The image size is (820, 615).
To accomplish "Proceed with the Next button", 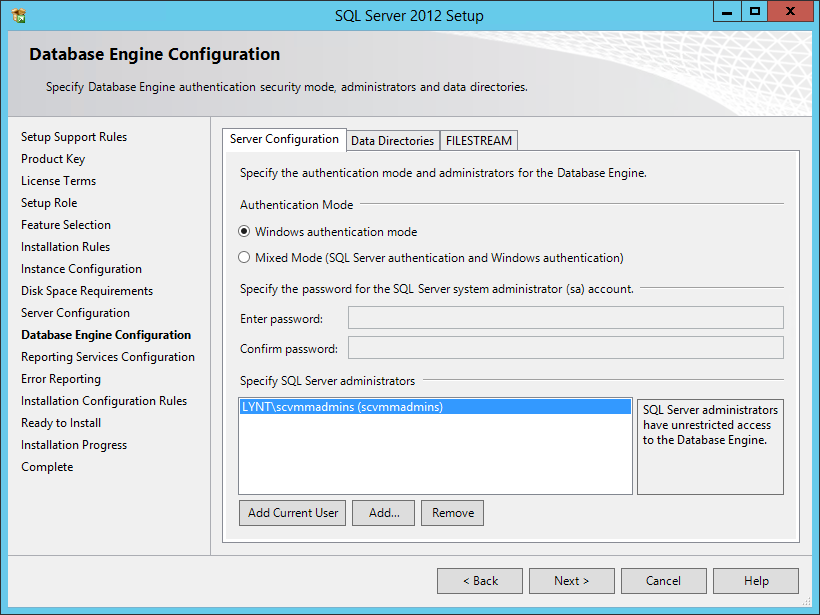I will point(572,581).
